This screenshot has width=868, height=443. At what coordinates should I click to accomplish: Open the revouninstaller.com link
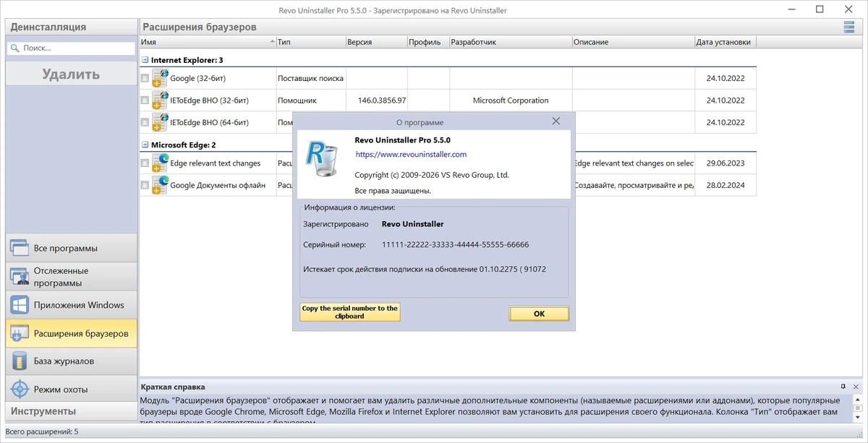pyautogui.click(x=411, y=155)
